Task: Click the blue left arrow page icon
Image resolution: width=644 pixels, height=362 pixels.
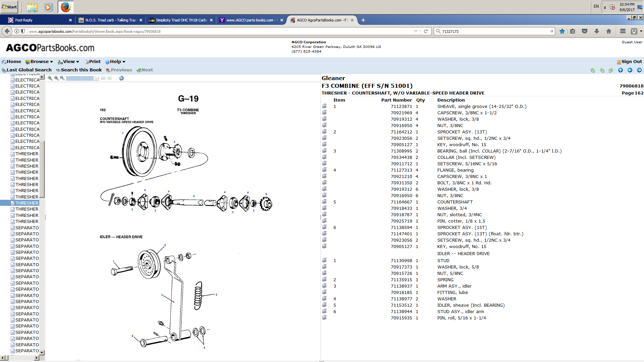Action: click(x=630, y=70)
